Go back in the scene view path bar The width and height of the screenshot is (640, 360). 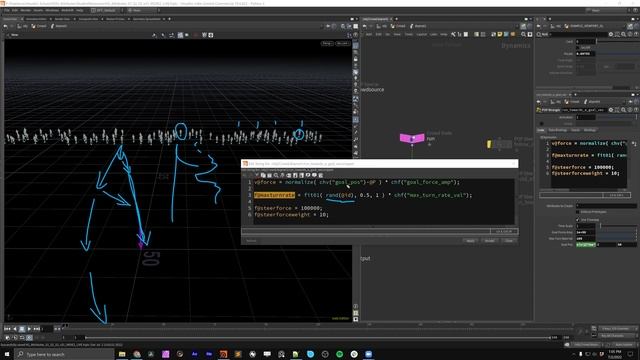6,26
